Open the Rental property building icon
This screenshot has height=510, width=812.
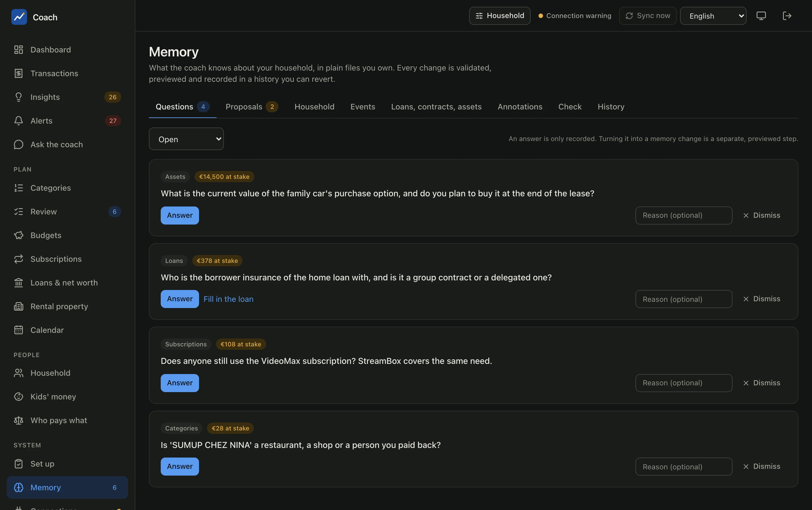tap(19, 306)
